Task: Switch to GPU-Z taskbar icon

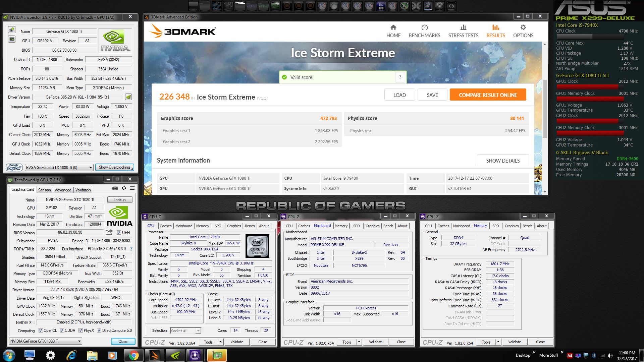Action: [x=216, y=355]
